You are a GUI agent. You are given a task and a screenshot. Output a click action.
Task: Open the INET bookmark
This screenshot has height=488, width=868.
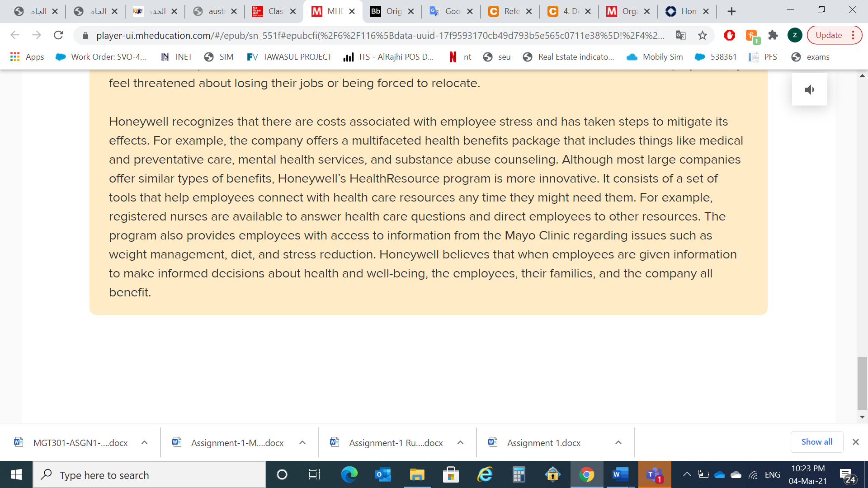(x=177, y=57)
